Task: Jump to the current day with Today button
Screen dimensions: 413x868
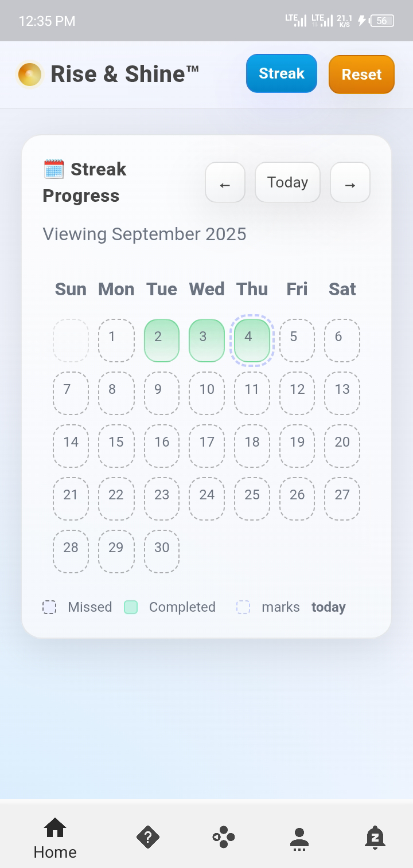Action: coord(287,182)
